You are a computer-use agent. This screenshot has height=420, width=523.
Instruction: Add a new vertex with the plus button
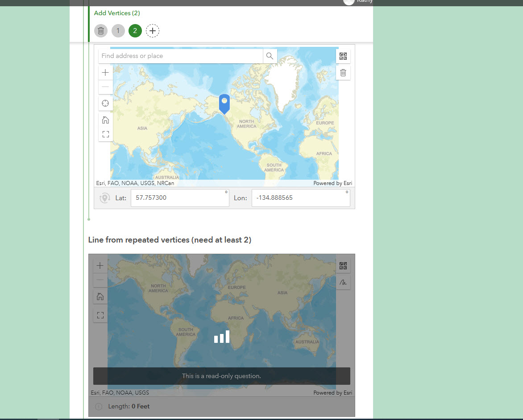(153, 31)
